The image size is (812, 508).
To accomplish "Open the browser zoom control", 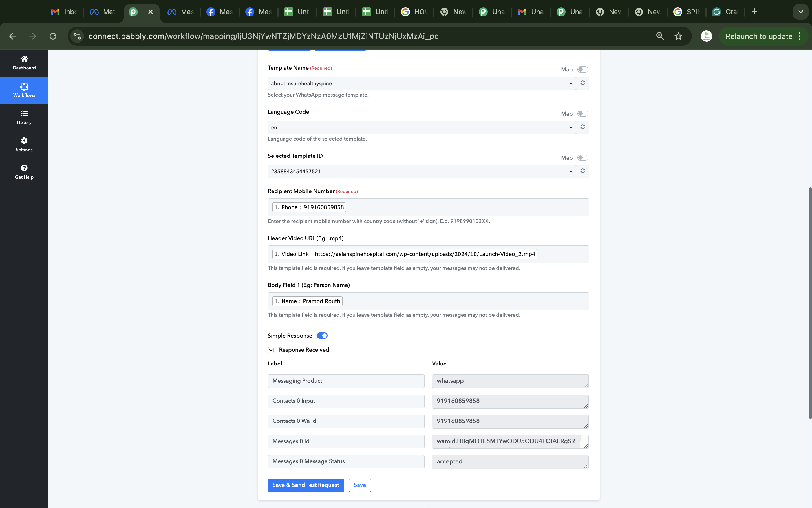I will coord(660,36).
